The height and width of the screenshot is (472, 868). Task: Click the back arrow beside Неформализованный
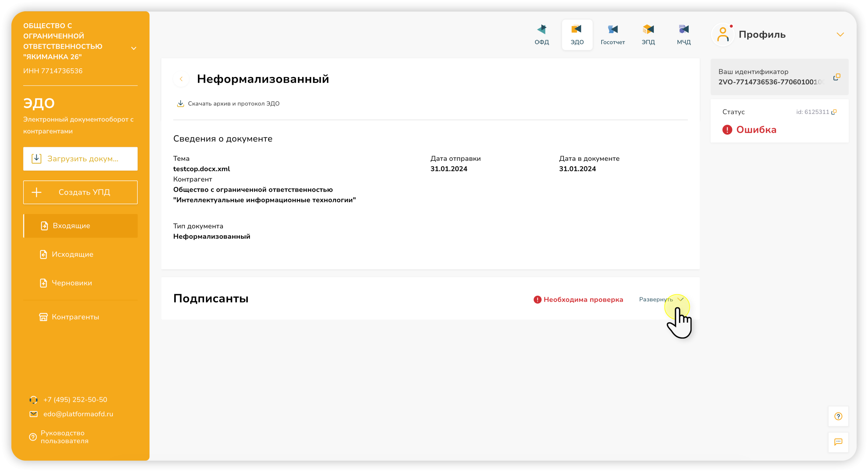[x=181, y=79]
